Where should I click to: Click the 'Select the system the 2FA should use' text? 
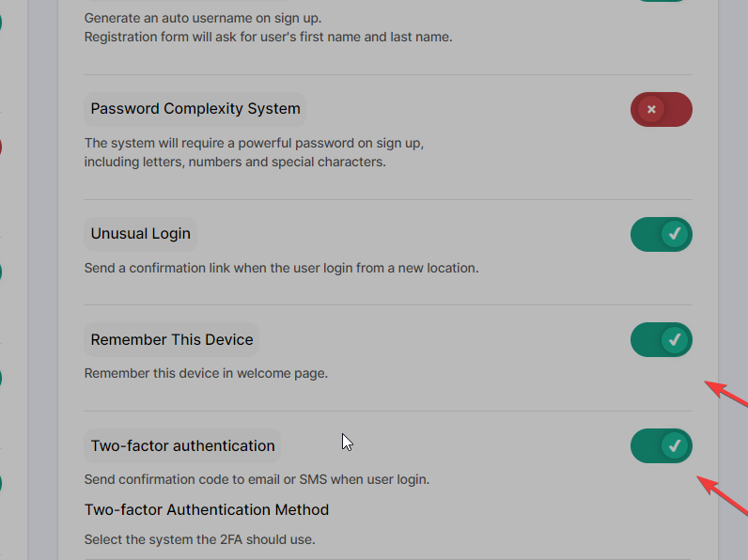click(199, 540)
